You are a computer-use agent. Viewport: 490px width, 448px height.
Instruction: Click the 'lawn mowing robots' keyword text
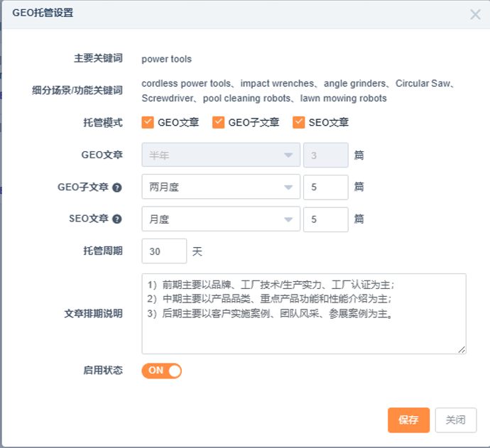(x=344, y=99)
